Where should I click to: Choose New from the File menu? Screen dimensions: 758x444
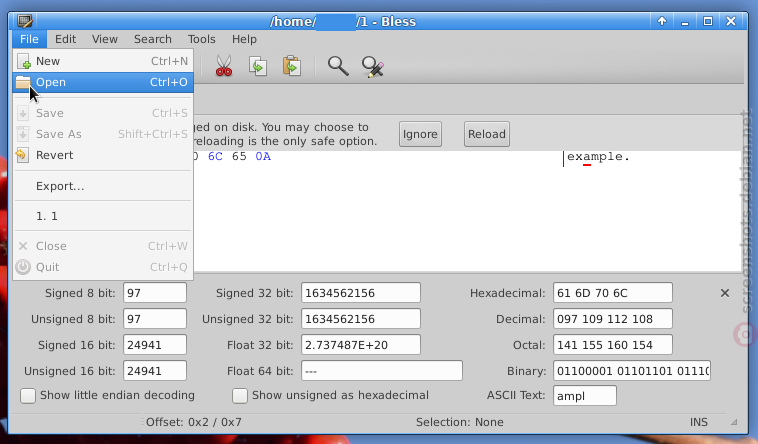pyautogui.click(x=103, y=61)
